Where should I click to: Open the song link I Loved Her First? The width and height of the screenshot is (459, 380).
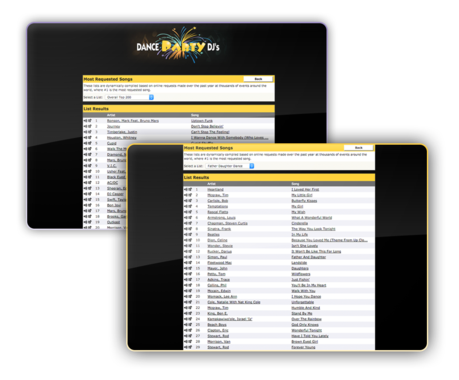click(305, 189)
